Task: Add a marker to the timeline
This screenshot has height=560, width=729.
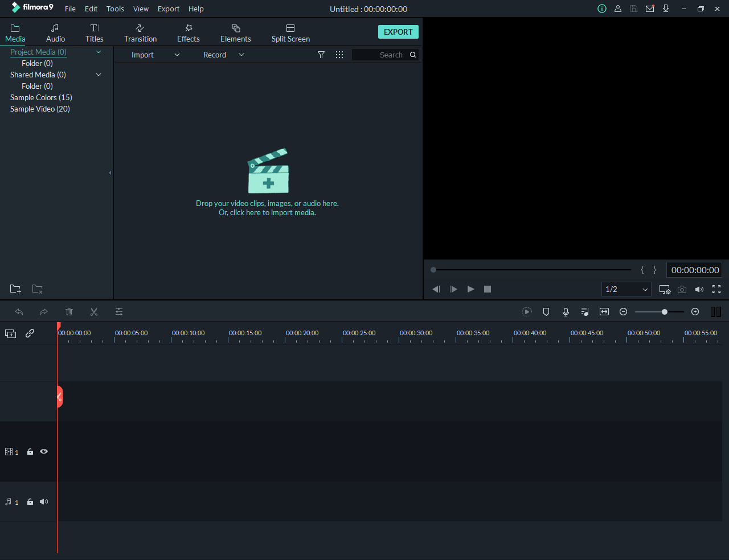Action: tap(546, 311)
